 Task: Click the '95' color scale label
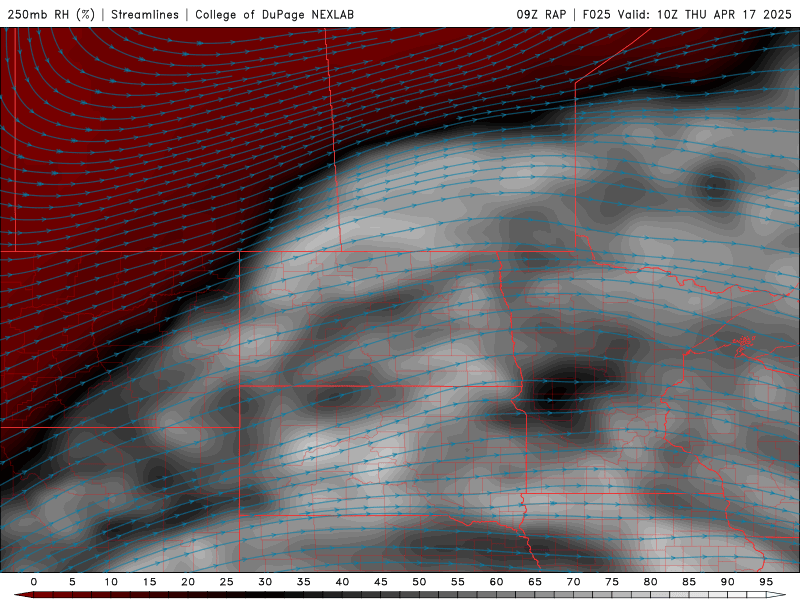(766, 582)
